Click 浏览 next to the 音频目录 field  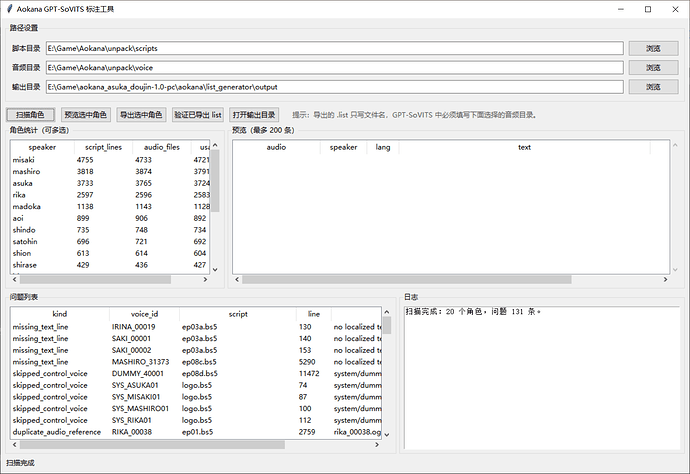tap(653, 68)
